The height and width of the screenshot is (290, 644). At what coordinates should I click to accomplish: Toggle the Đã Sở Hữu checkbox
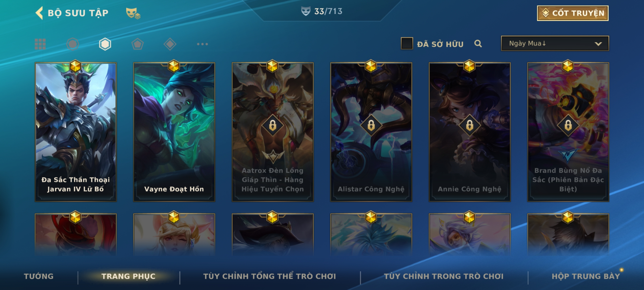pos(407,44)
